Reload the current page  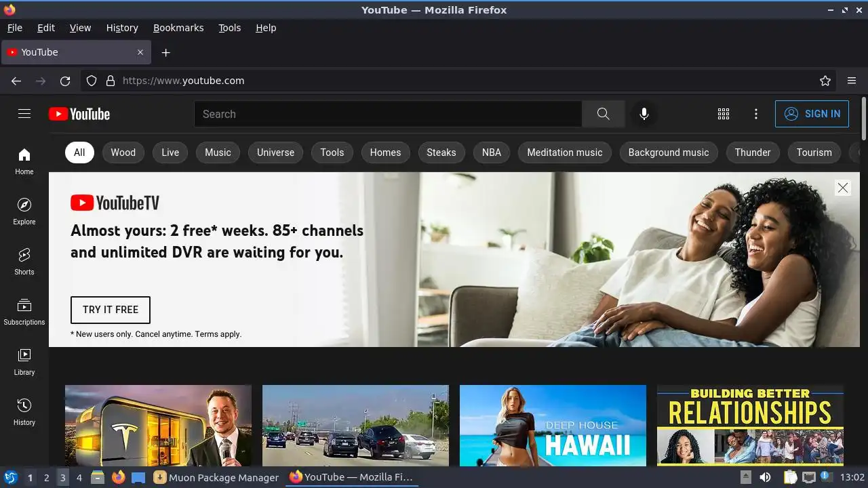(x=65, y=81)
